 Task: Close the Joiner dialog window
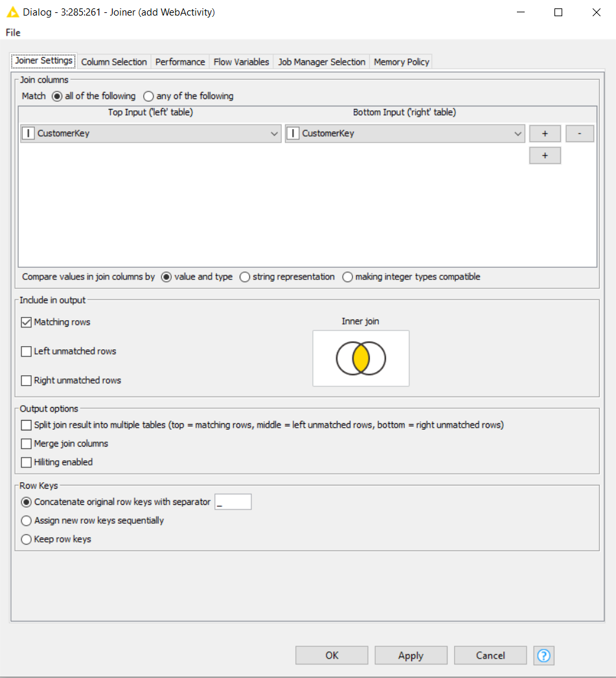(596, 12)
